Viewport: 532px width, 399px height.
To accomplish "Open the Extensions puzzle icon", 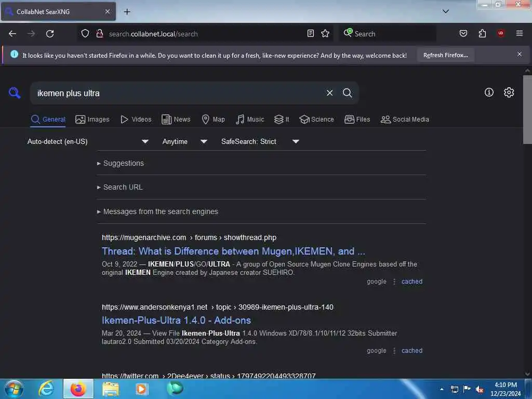I will click(x=482, y=33).
